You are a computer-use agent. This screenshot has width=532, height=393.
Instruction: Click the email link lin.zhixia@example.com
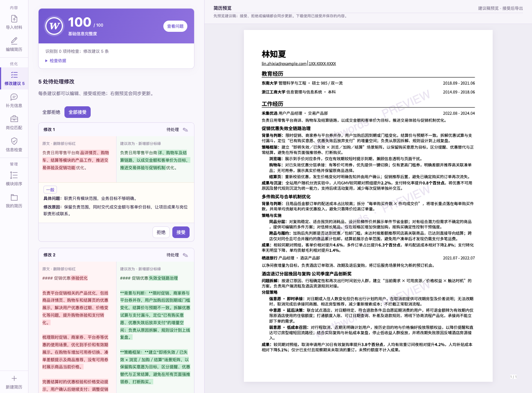tap(284, 64)
